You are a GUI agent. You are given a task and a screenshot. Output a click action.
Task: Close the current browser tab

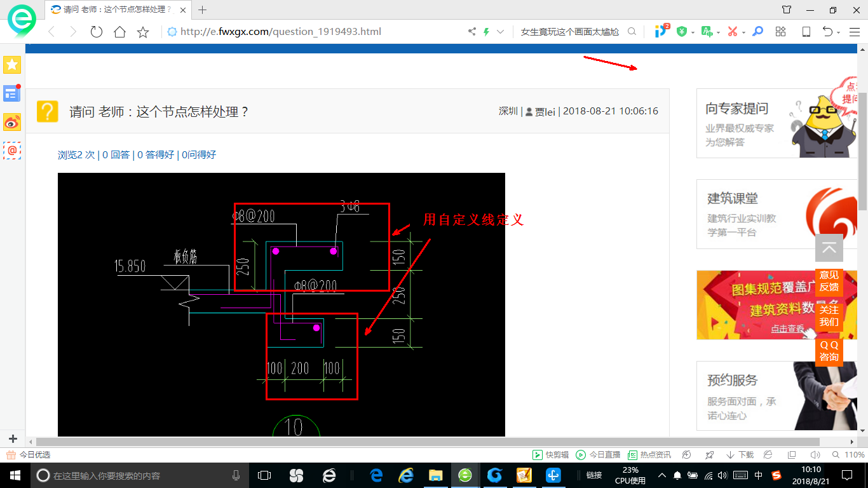point(183,10)
